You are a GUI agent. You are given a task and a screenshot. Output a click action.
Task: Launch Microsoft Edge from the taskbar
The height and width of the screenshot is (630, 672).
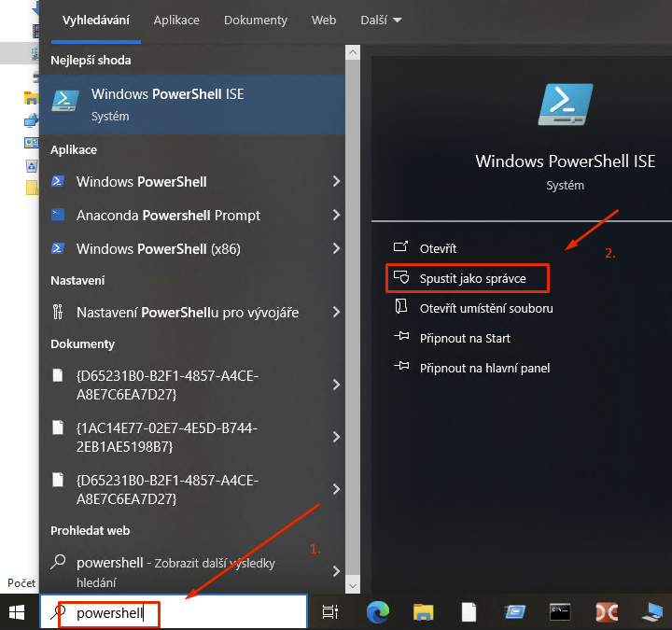[378, 612]
